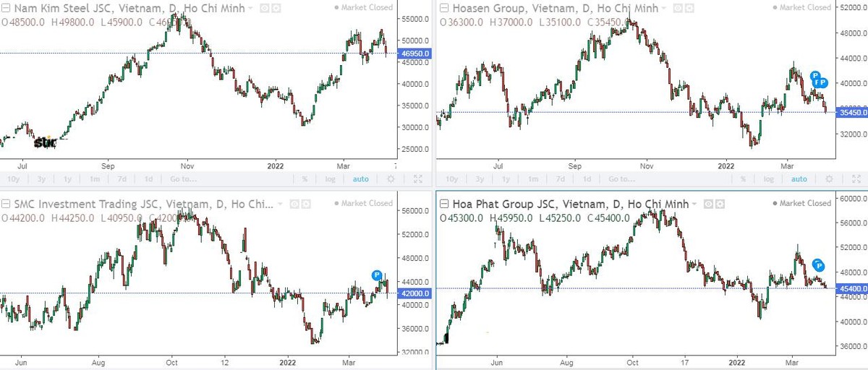The image size is (868, 370).
Task: Open dropdown arrow beside SMC Investment title
Action: point(278,204)
